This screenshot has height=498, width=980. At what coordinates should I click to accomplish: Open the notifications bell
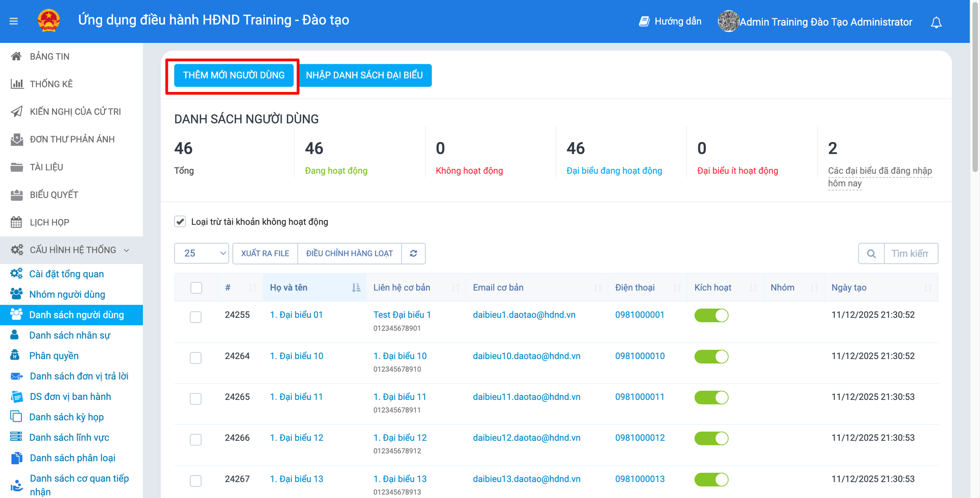pos(936,22)
